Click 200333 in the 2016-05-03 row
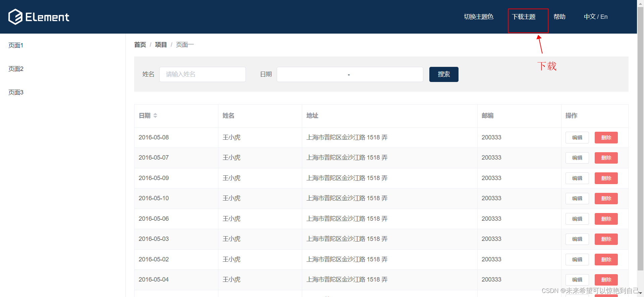 click(x=491, y=239)
